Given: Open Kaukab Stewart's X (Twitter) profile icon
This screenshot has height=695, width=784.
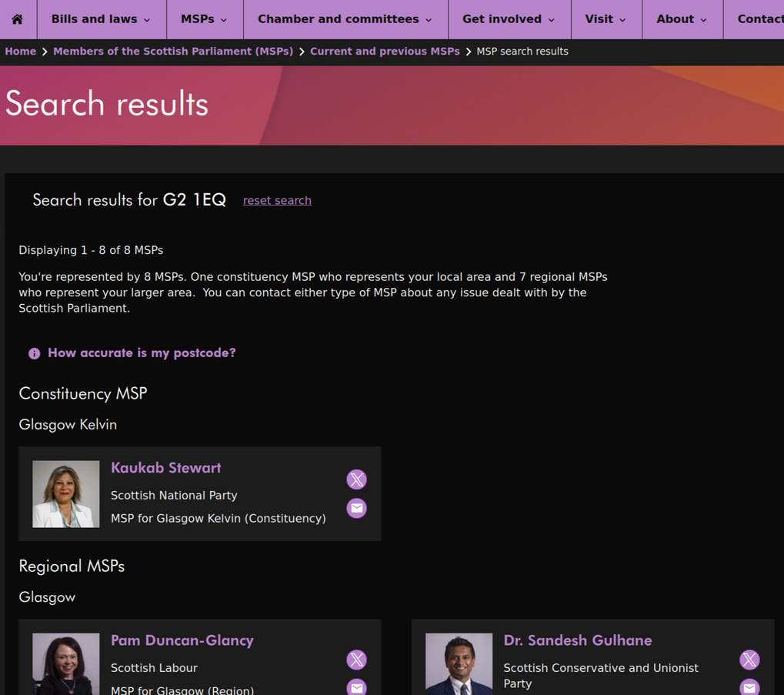Looking at the screenshot, I should pos(356,479).
